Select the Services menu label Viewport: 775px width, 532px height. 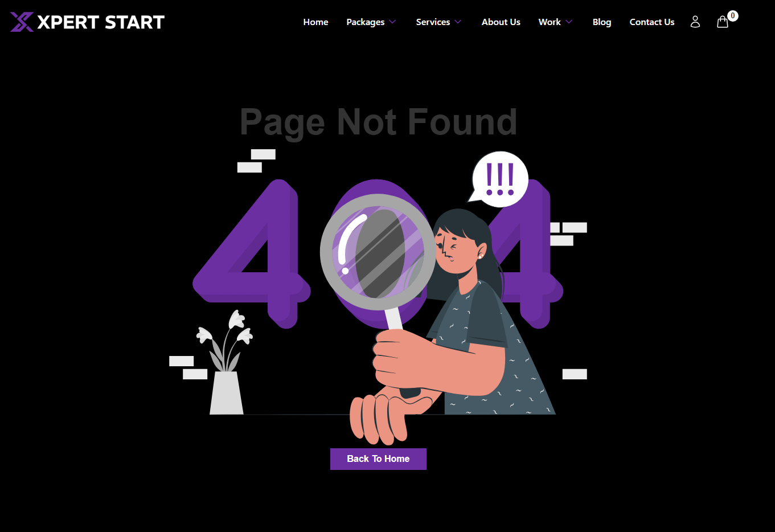tap(433, 22)
